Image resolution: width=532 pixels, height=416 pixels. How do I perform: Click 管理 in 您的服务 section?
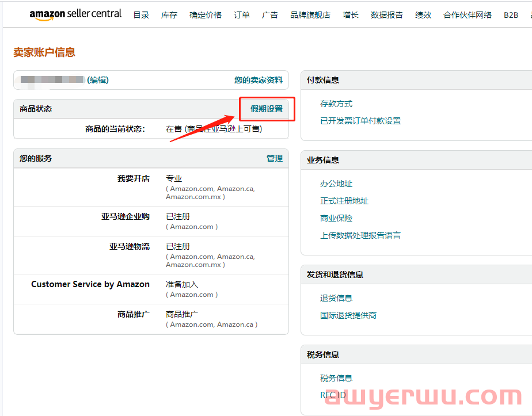coord(275,158)
